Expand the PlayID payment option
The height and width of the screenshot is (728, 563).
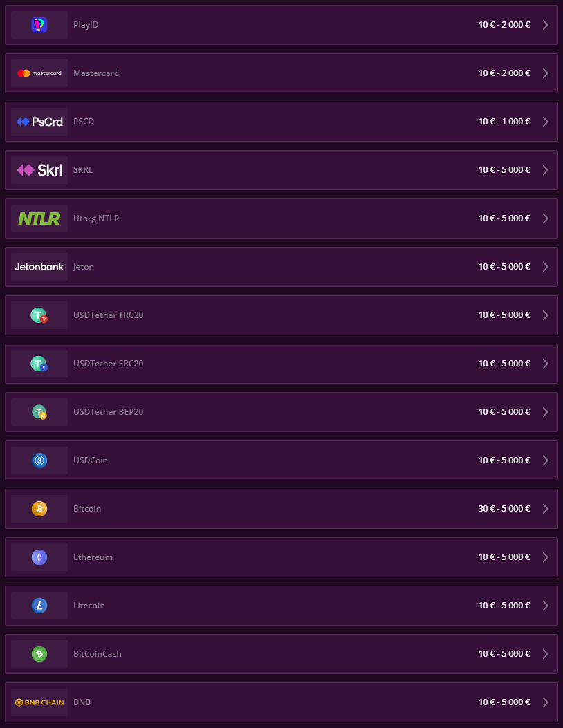point(546,24)
